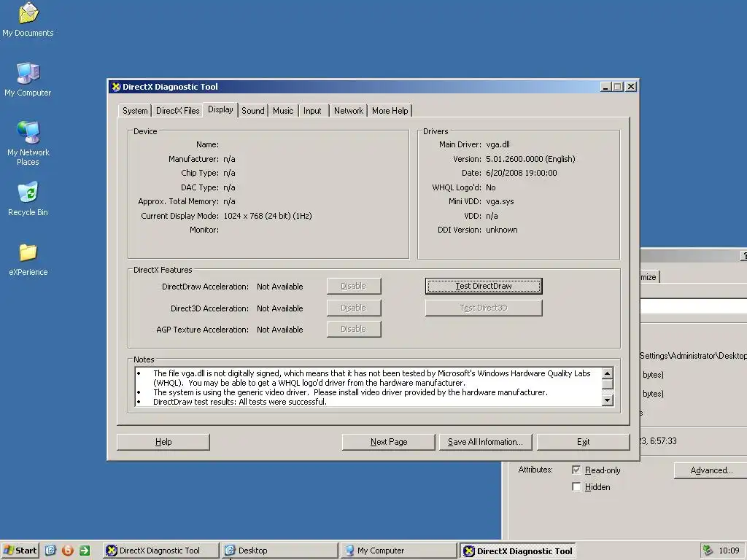Click DDI Version unknown value
Image resolution: width=747 pixels, height=560 pixels.
coord(502,230)
